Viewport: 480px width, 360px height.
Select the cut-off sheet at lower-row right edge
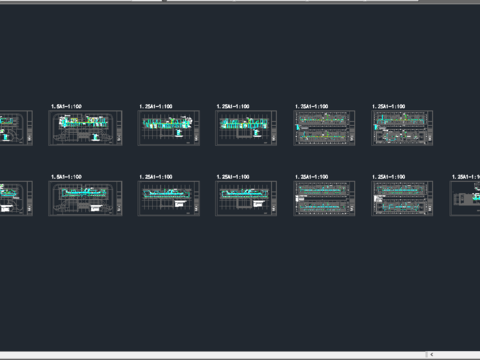point(465,198)
